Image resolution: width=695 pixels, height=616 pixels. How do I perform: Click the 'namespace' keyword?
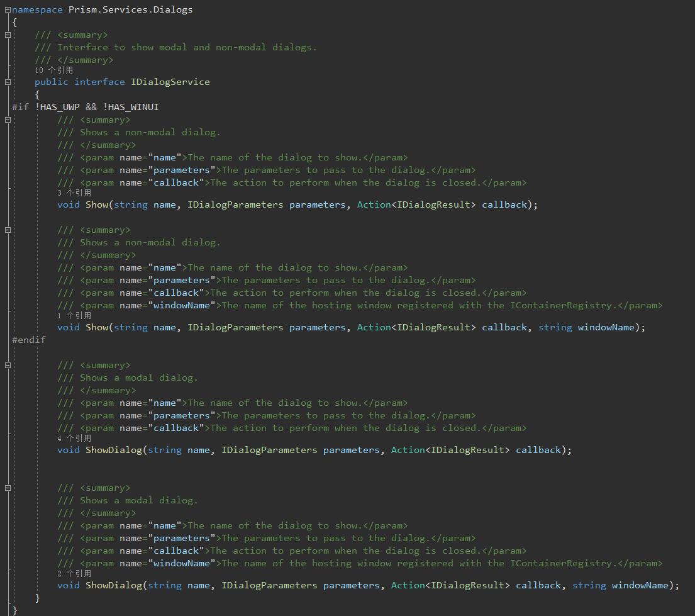point(37,10)
